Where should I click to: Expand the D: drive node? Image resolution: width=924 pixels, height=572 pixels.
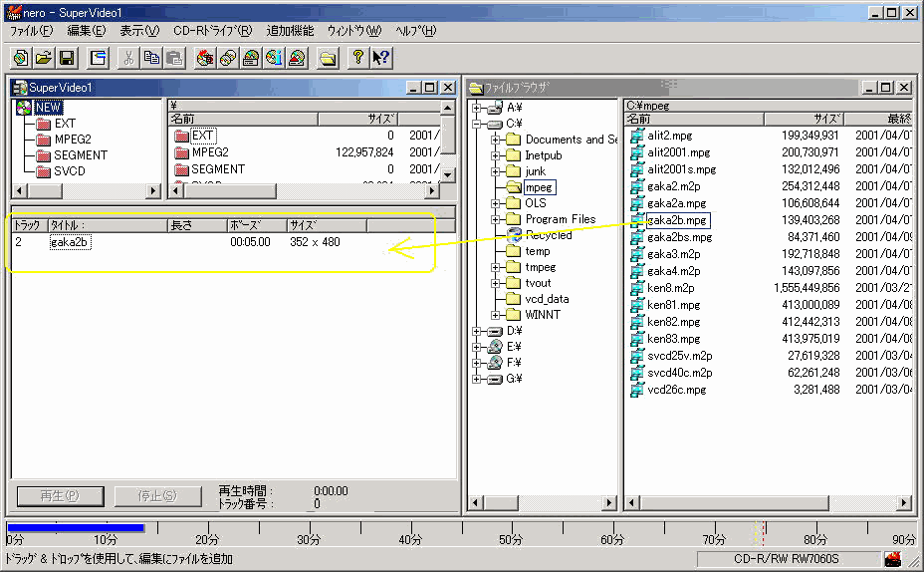[478, 331]
